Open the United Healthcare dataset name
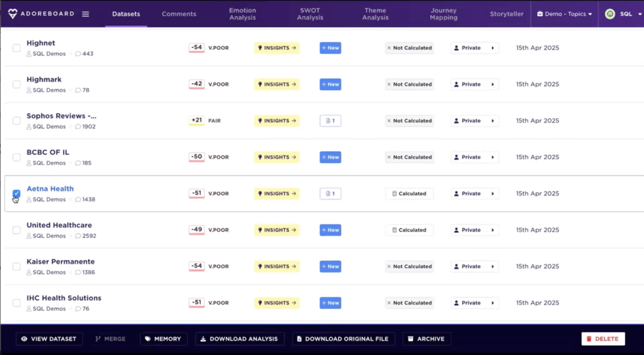644x355 pixels. (59, 225)
